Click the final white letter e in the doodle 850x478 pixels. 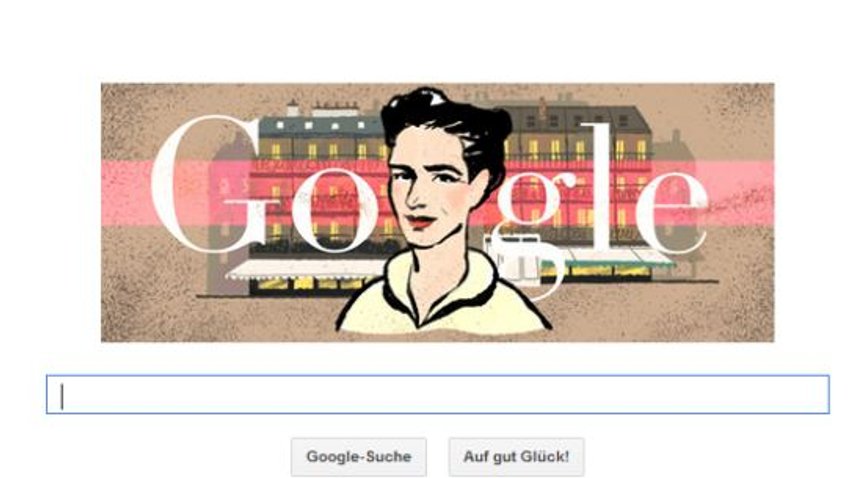point(672,212)
